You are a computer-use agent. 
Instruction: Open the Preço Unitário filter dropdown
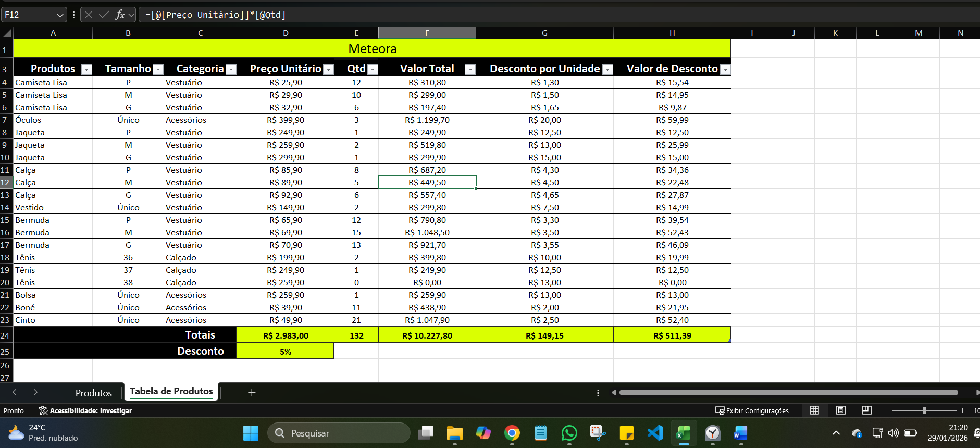329,69
